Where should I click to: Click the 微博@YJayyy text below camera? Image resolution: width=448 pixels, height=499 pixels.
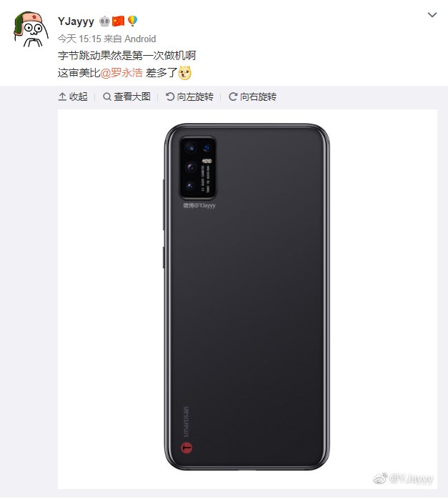click(x=199, y=206)
